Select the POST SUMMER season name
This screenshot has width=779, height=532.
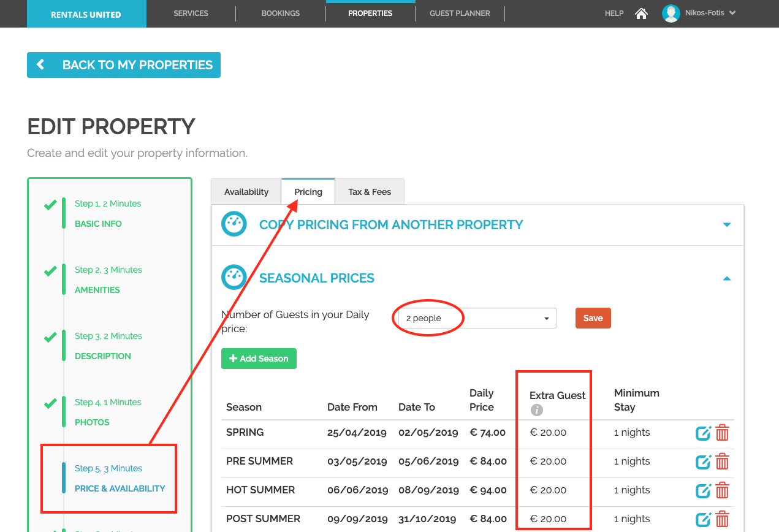[263, 519]
